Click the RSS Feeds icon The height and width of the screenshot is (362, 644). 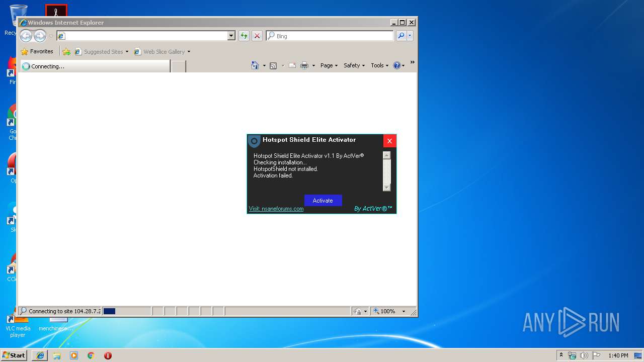coord(273,65)
